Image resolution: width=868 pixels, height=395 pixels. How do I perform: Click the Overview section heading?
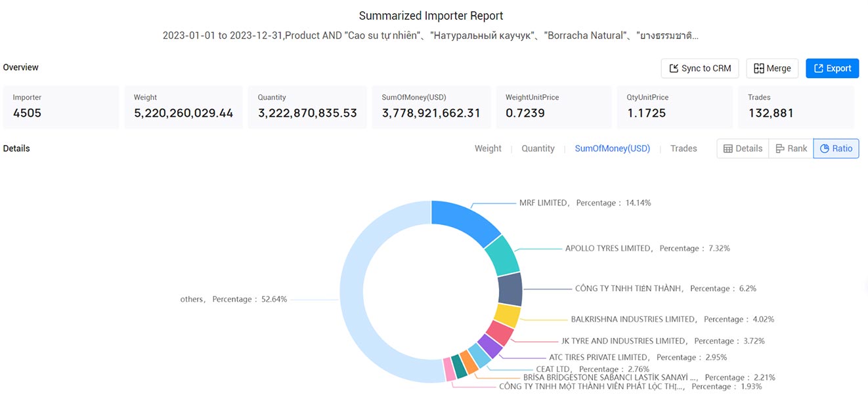(x=21, y=68)
